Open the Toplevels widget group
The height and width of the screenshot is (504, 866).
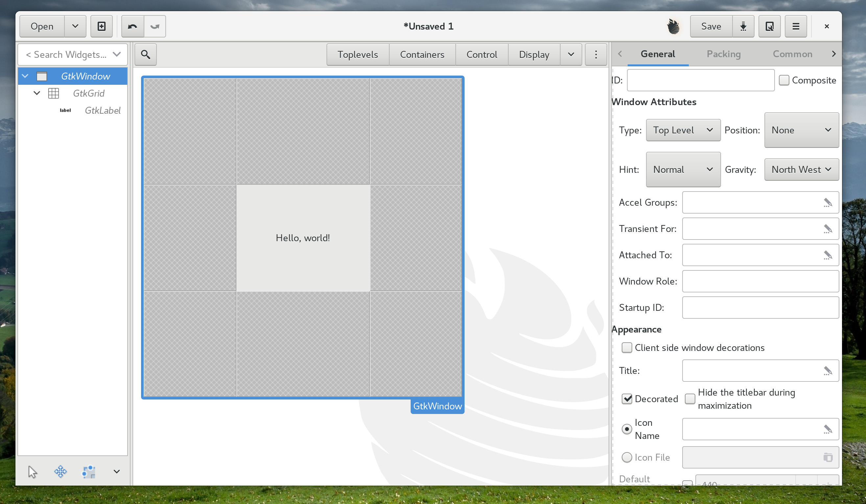[358, 54]
